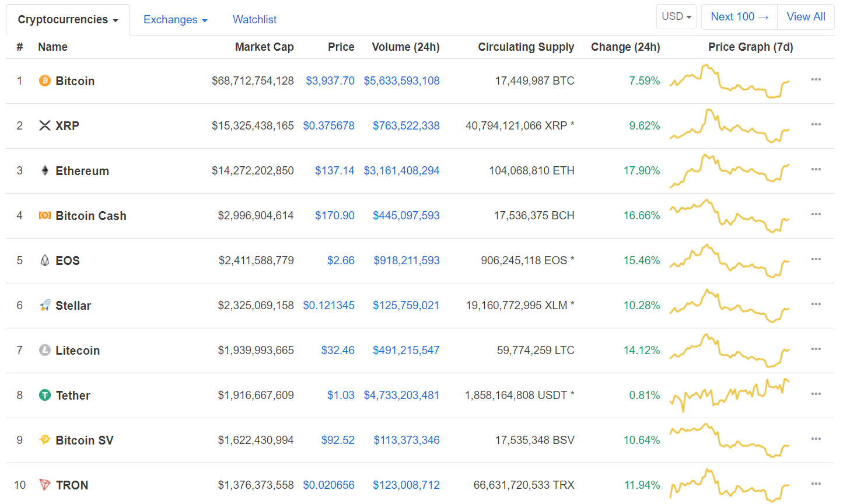Screen dimensions: 843x504
Task: Open the TRON name link
Action: coord(72,485)
